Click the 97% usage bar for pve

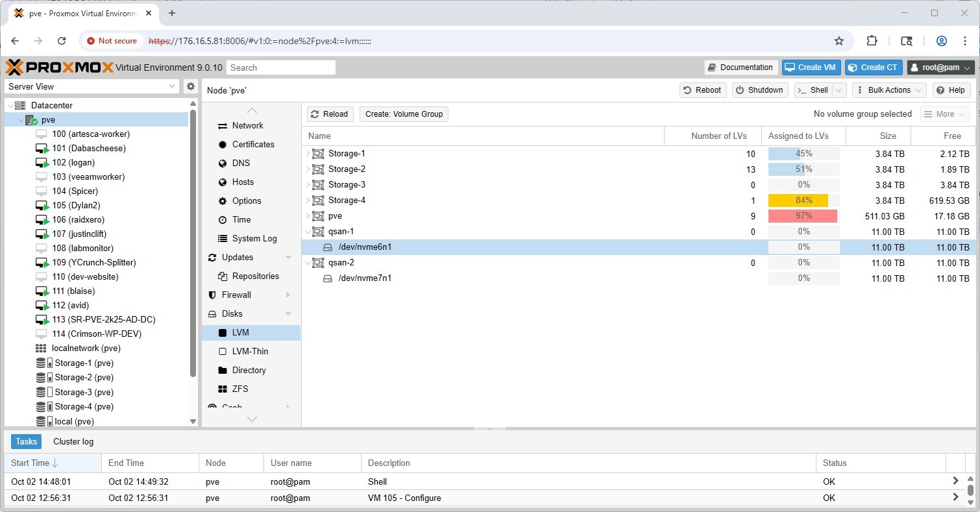click(x=803, y=216)
